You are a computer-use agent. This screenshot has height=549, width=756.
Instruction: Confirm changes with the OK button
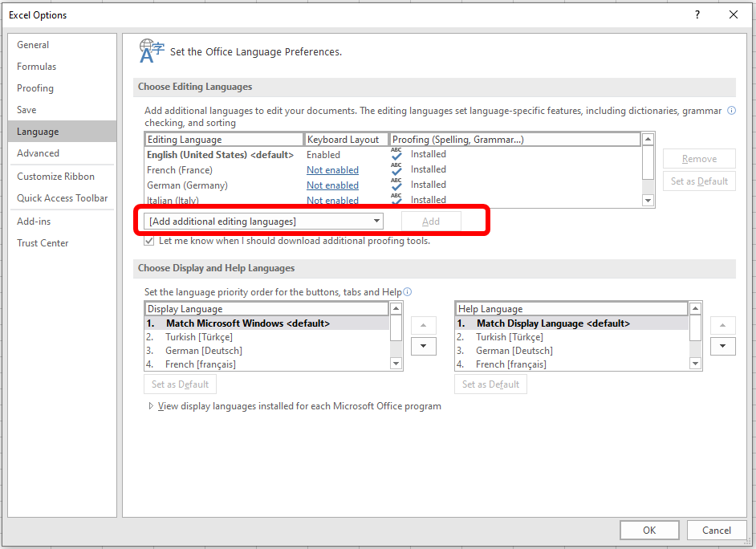tap(649, 531)
